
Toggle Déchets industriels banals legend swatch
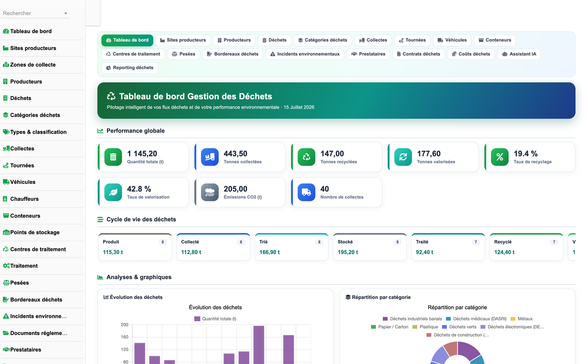(385, 318)
